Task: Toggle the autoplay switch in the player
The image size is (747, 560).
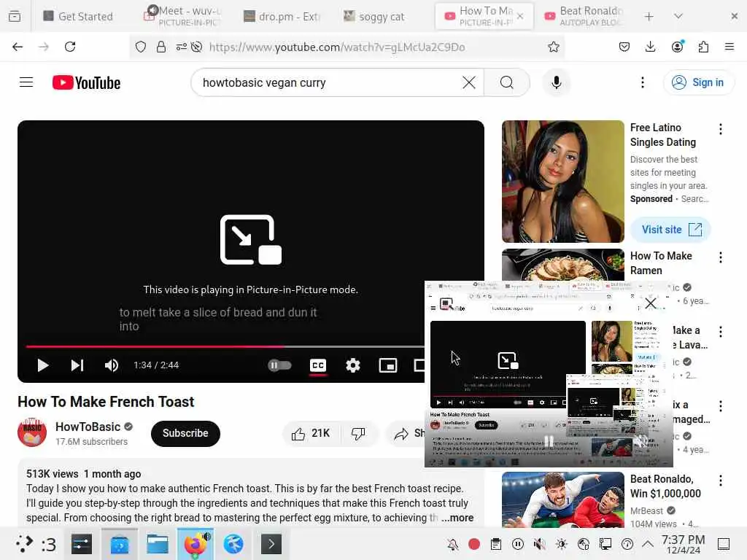Action: pyautogui.click(x=279, y=365)
